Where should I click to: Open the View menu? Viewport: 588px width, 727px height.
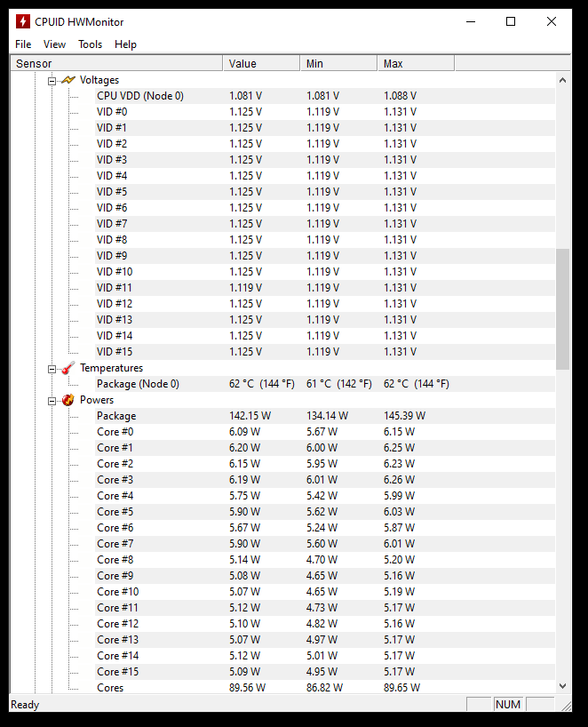pos(55,44)
